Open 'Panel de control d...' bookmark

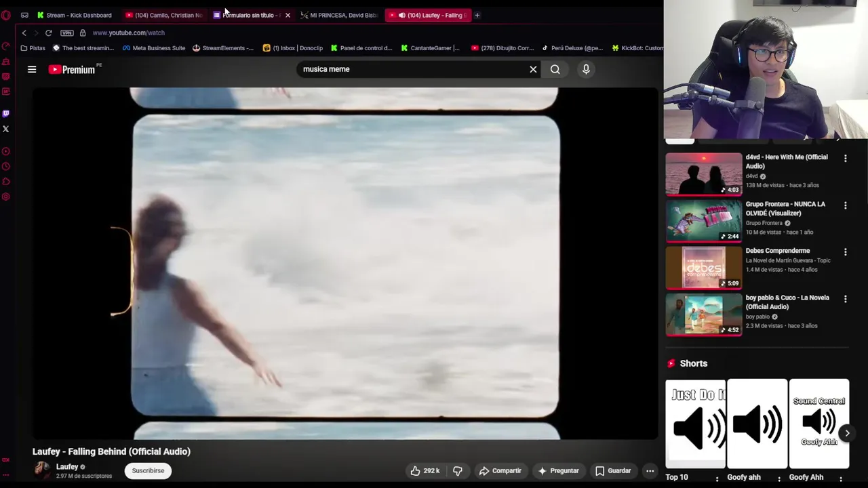[361, 48]
